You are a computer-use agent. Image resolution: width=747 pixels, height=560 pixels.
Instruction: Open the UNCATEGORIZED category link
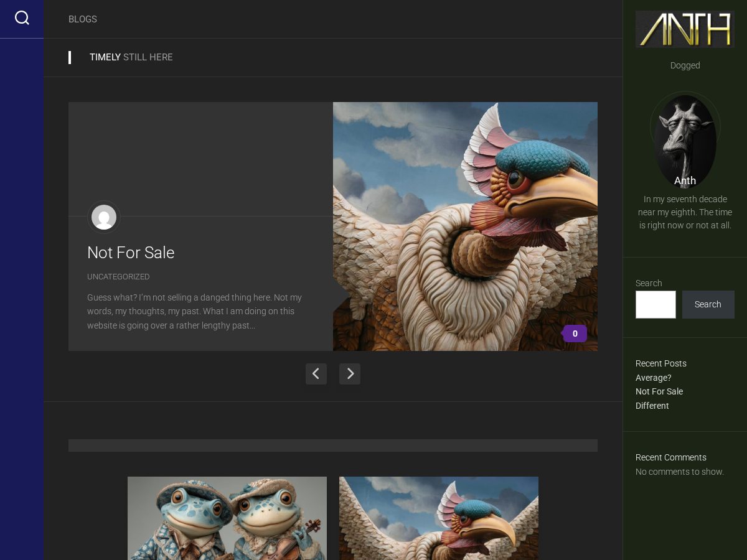pyautogui.click(x=118, y=277)
